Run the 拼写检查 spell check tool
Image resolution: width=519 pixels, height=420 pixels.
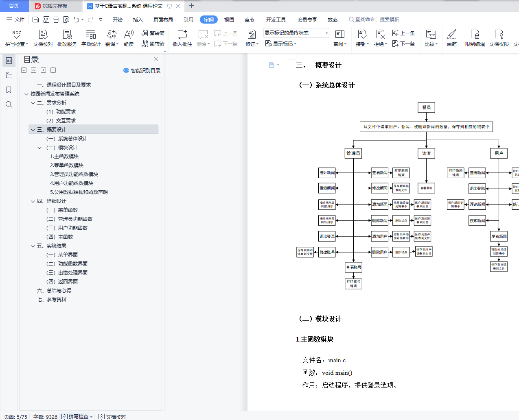coord(16,38)
